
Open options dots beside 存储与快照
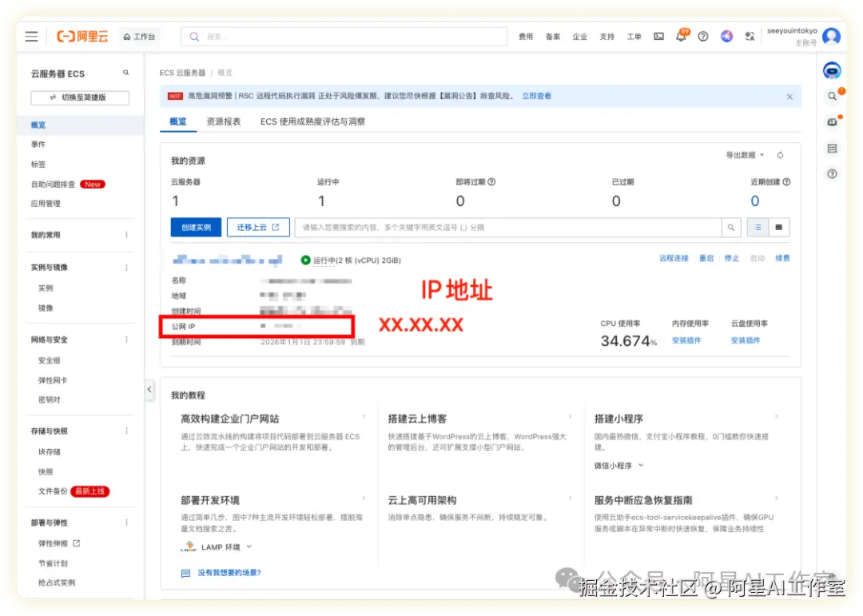tap(126, 431)
